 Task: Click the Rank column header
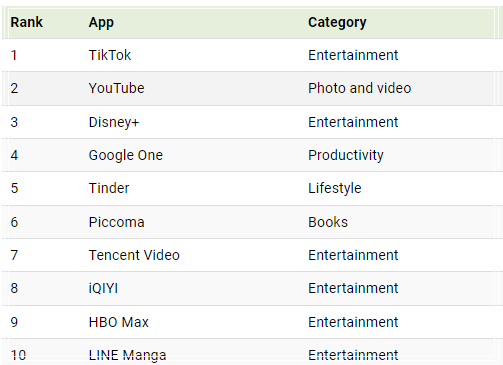click(27, 22)
